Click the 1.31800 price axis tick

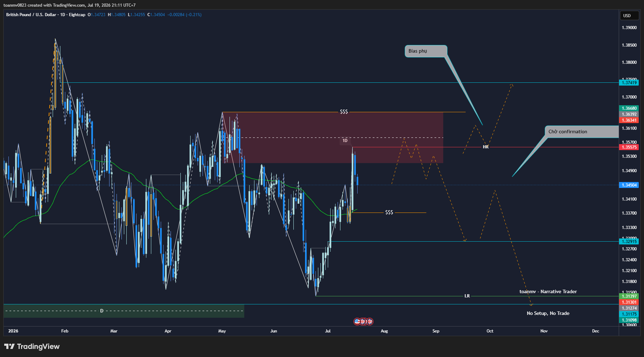coord(629,282)
